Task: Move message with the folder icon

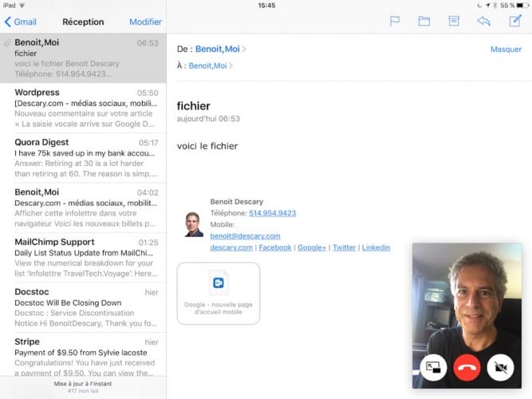Action: point(424,22)
